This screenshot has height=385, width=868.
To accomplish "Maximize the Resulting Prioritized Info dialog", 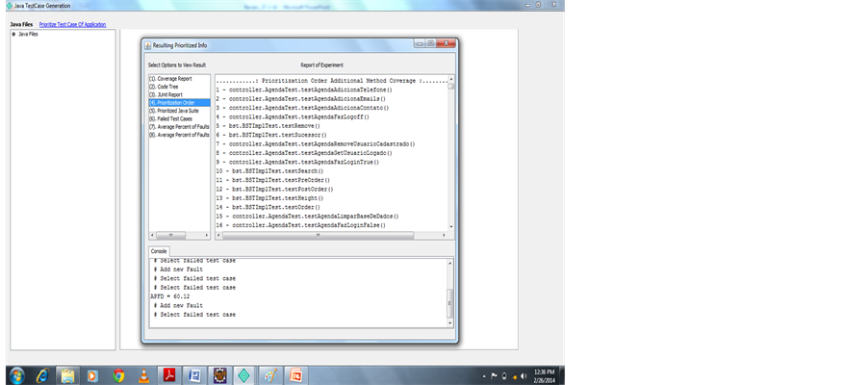I will 431,43.
